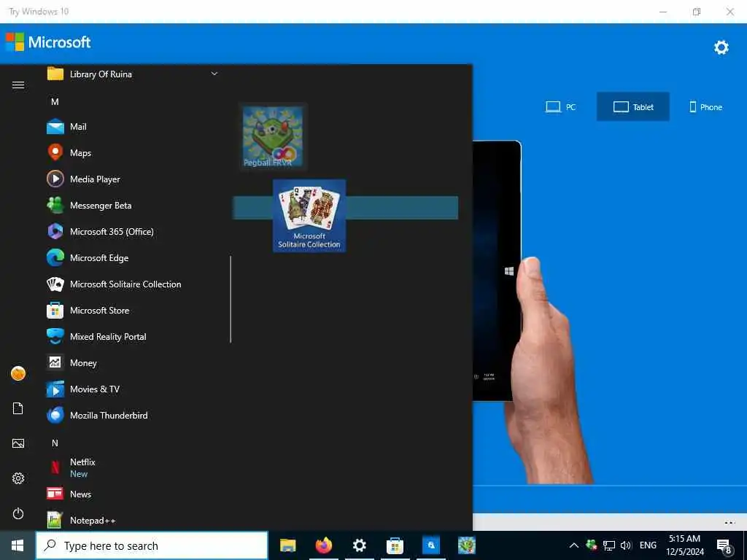Switch the ENG input language
The image size is (747, 560).
[x=648, y=545]
